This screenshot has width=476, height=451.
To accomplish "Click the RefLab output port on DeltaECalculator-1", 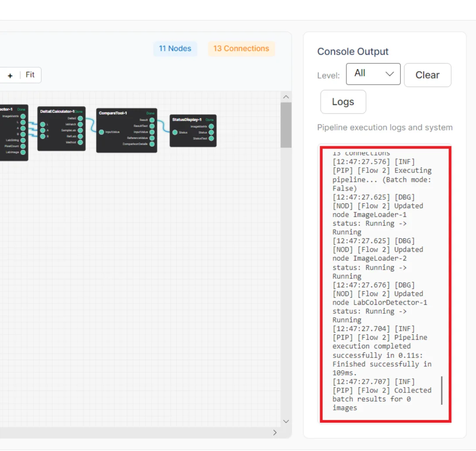I will coord(80,136).
